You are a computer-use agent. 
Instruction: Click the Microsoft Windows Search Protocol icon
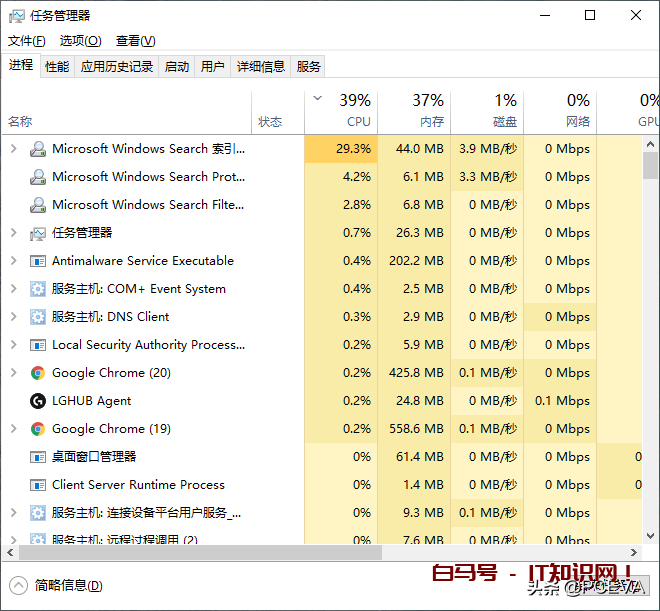[x=38, y=177]
